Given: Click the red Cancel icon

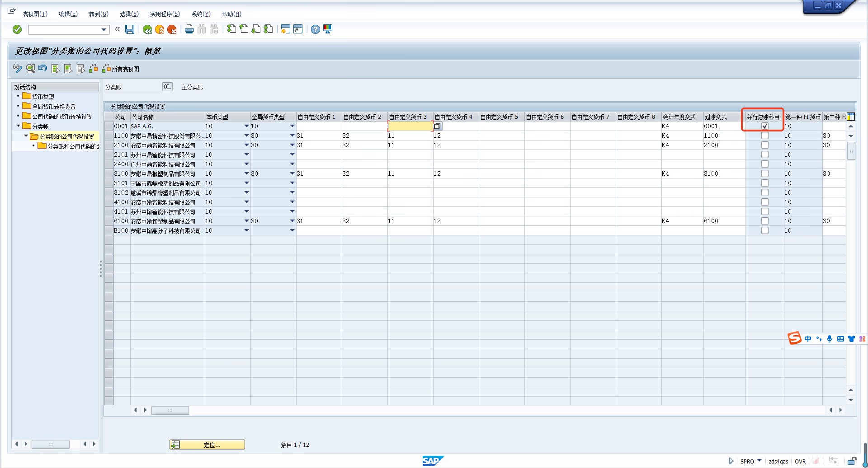Looking at the screenshot, I should (172, 29).
